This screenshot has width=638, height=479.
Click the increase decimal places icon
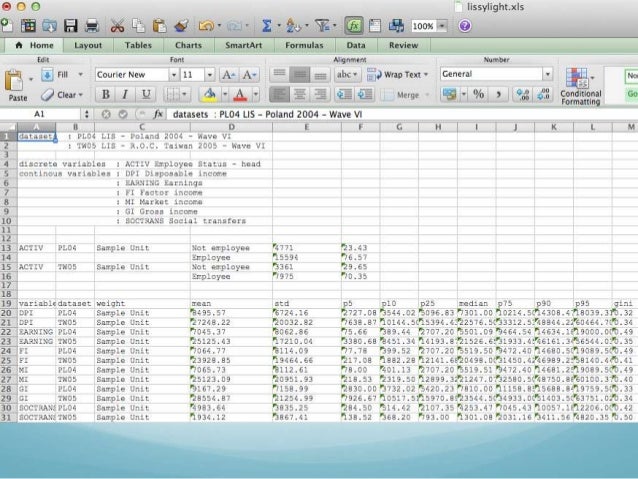tap(523, 94)
